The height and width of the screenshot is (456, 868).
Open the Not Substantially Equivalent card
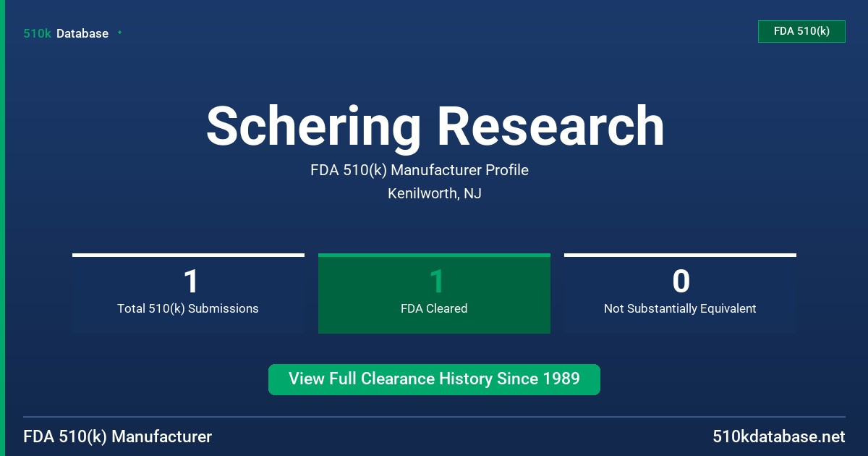680,293
